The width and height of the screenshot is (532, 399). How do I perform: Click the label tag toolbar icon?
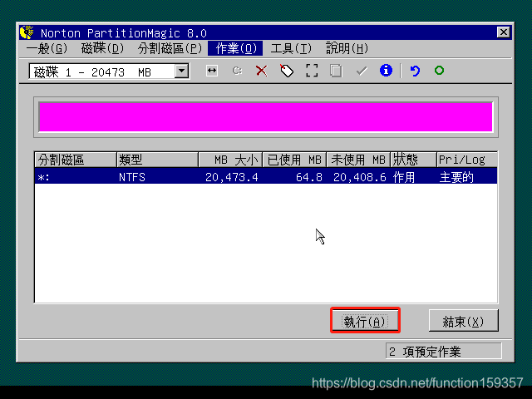click(287, 71)
